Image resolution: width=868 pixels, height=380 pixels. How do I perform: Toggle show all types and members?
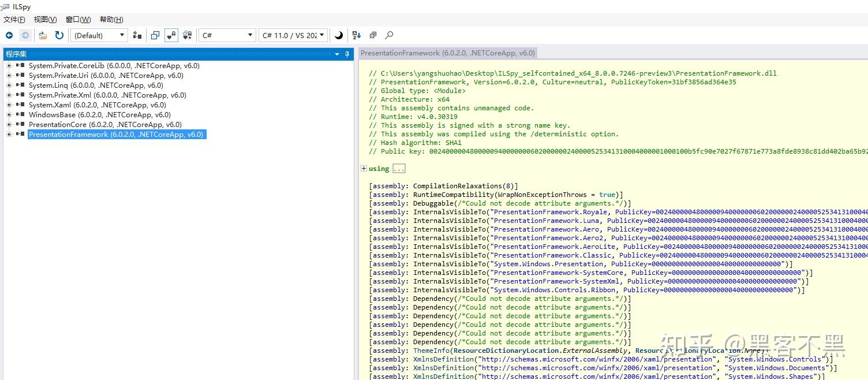[187, 35]
